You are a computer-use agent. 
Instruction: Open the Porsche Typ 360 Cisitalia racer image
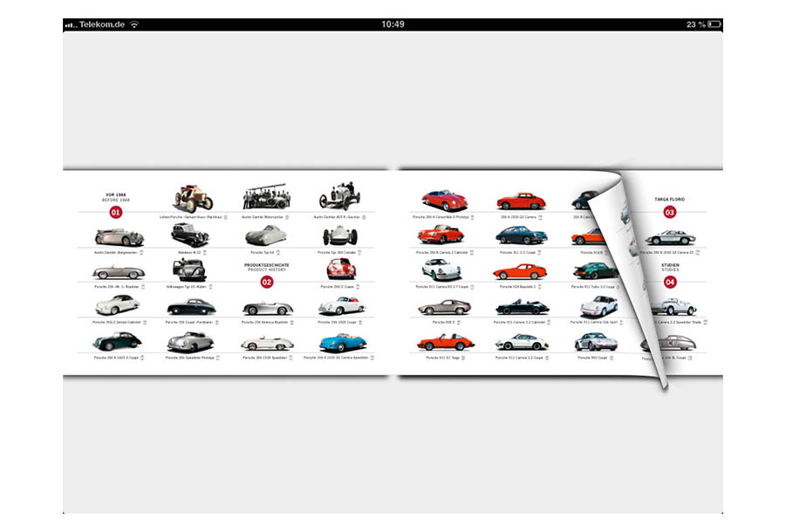click(x=340, y=235)
